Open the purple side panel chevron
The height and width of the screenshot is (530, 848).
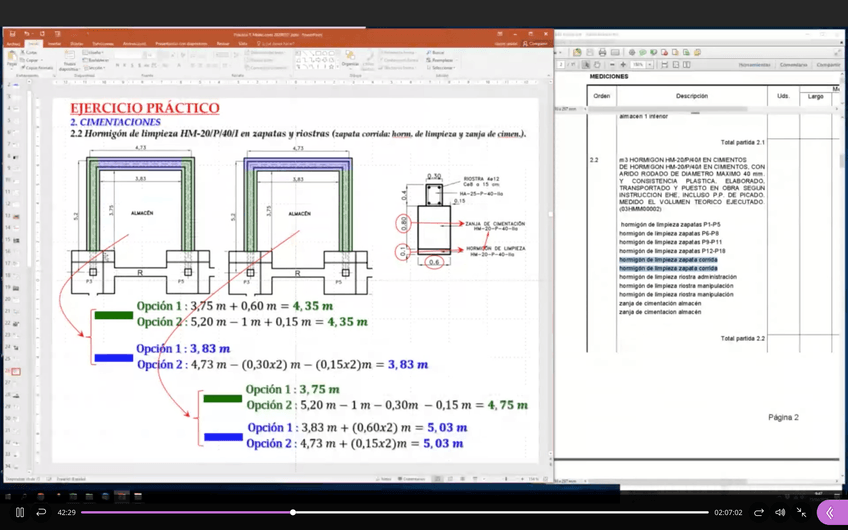pyautogui.click(x=830, y=512)
